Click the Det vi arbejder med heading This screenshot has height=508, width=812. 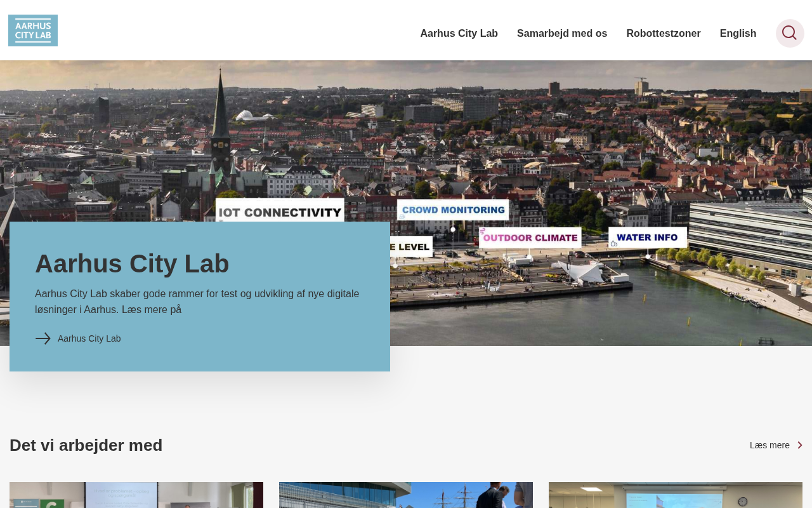[x=86, y=445]
